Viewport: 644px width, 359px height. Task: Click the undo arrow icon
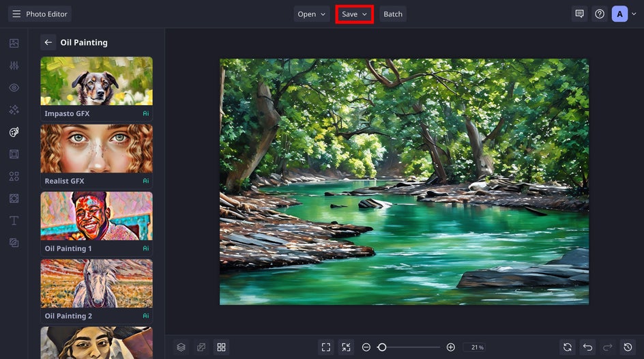pyautogui.click(x=588, y=347)
